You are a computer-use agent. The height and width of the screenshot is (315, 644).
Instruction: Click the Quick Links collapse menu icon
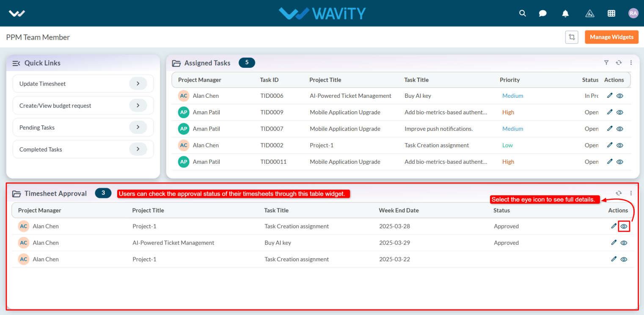pos(17,63)
